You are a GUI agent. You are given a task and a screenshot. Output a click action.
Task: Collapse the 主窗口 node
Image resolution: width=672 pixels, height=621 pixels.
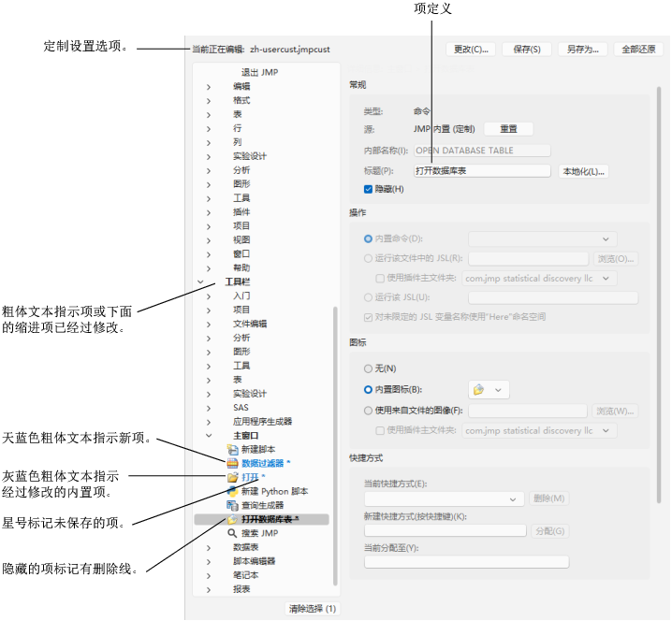pyautogui.click(x=209, y=436)
